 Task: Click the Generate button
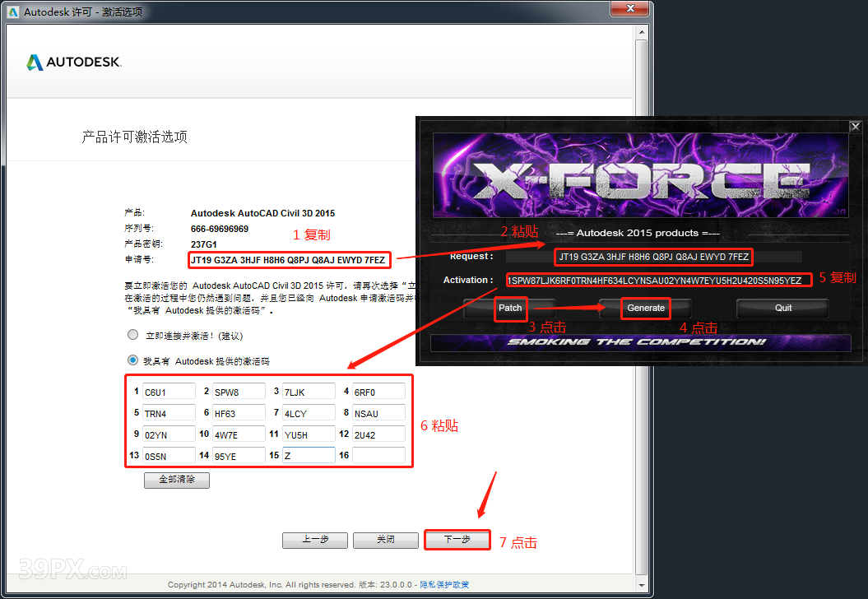click(x=646, y=307)
